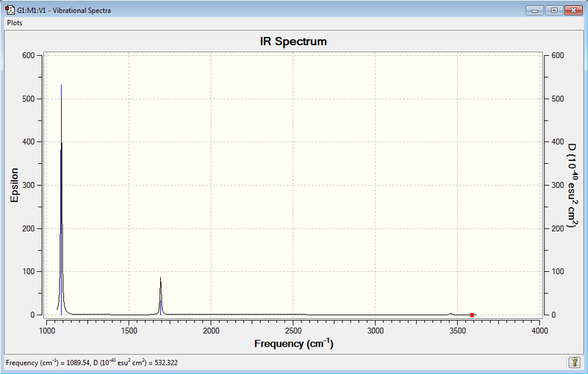Screen dimensions: 588x374
Task: Minimize the Vibrational Spectra window
Action: click(x=534, y=10)
